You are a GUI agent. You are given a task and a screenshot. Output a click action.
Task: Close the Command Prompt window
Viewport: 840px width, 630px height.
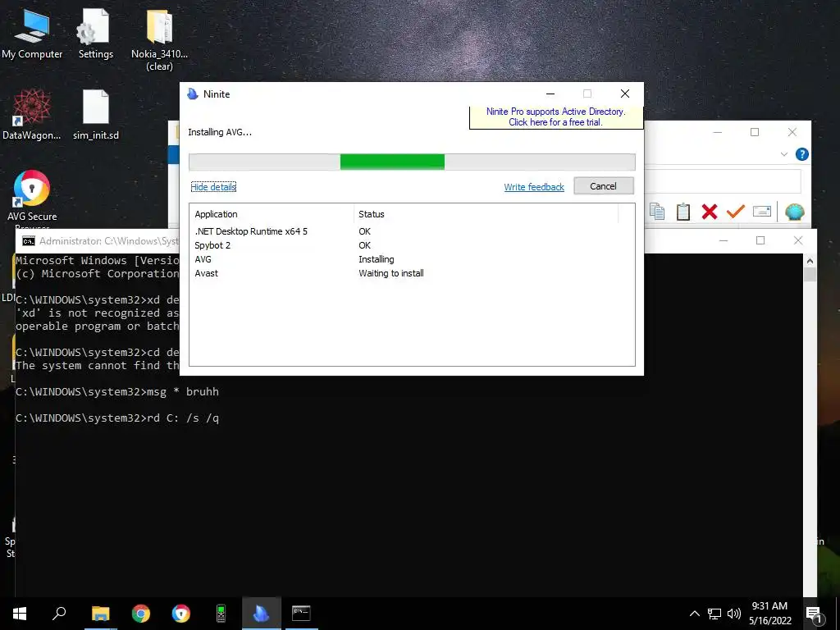[x=798, y=240]
